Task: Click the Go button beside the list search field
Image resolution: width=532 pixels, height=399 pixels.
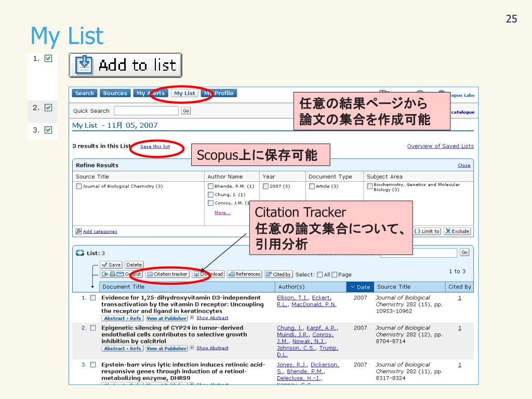Action: pos(464,252)
